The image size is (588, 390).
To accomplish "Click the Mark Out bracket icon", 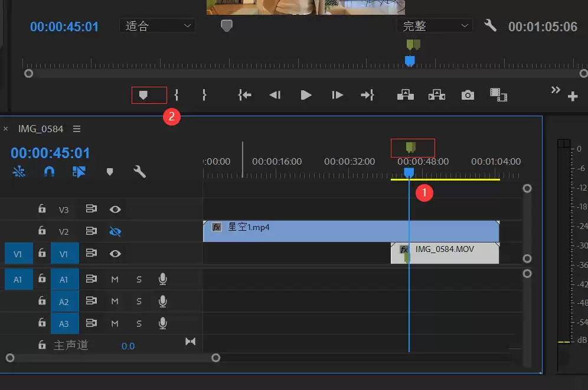I will coord(204,95).
